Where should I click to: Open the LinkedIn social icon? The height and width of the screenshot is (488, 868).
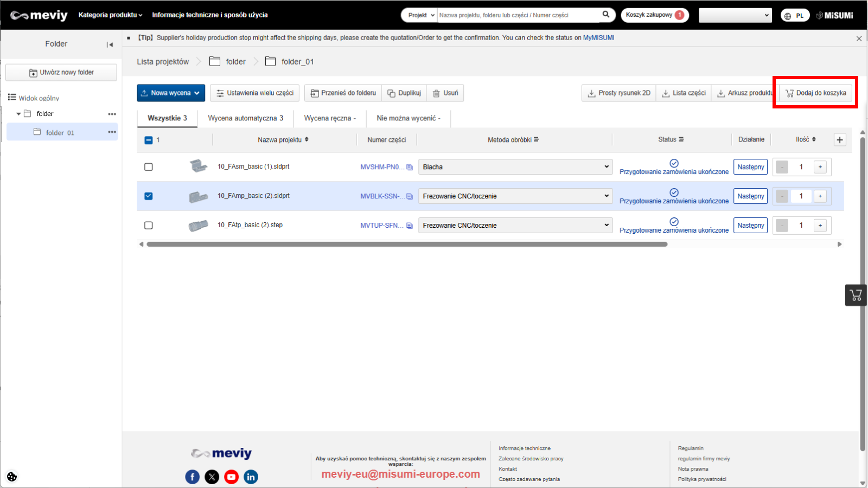[251, 477]
